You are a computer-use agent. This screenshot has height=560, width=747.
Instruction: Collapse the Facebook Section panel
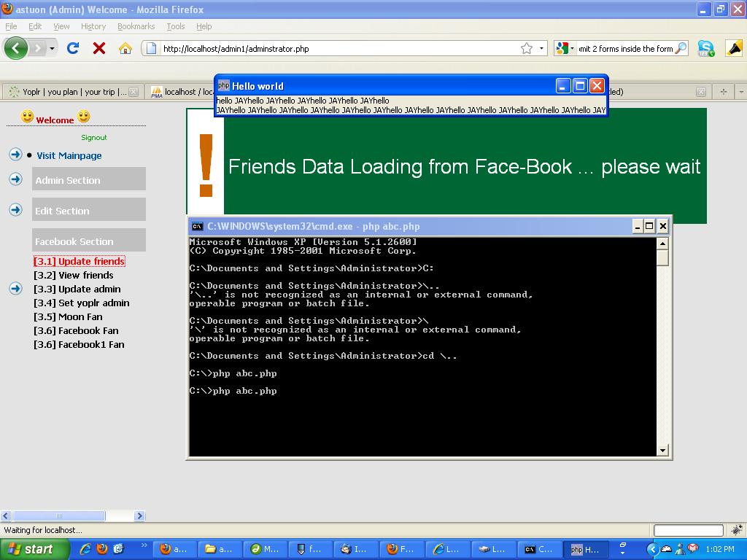click(88, 240)
